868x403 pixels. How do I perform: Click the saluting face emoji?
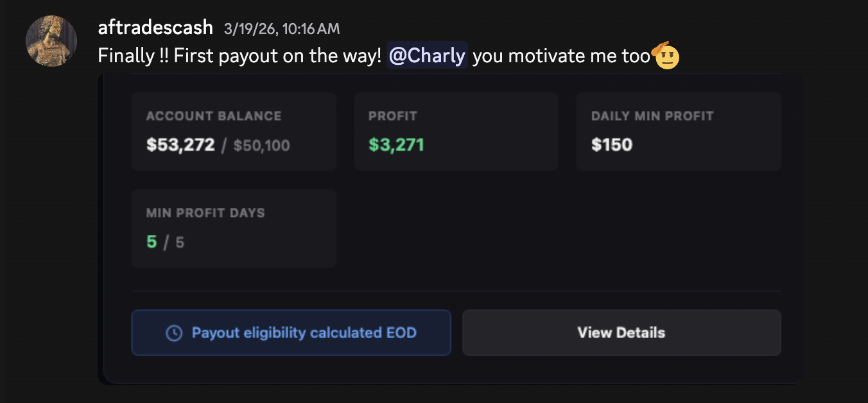tap(666, 56)
